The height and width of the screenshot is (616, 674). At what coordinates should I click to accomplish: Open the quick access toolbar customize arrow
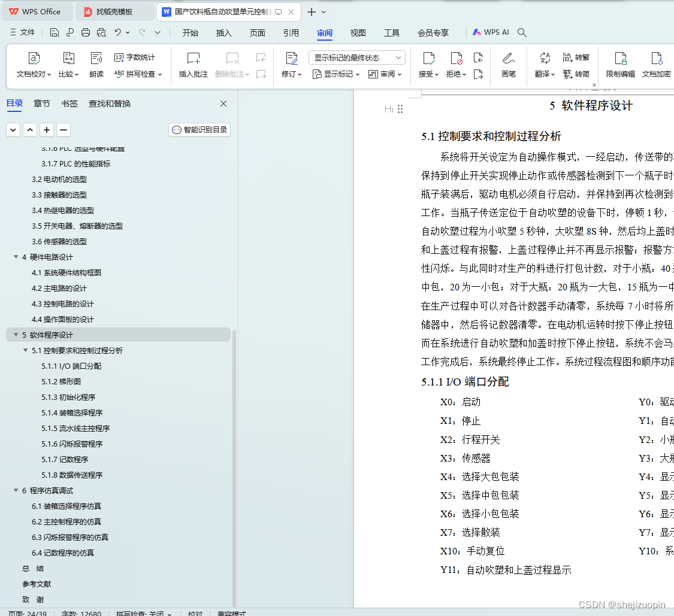(158, 33)
